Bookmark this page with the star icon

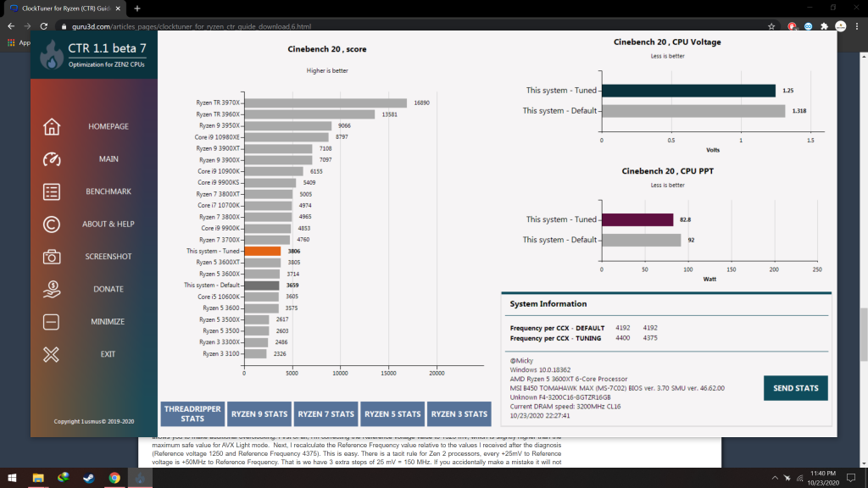pos(771,26)
